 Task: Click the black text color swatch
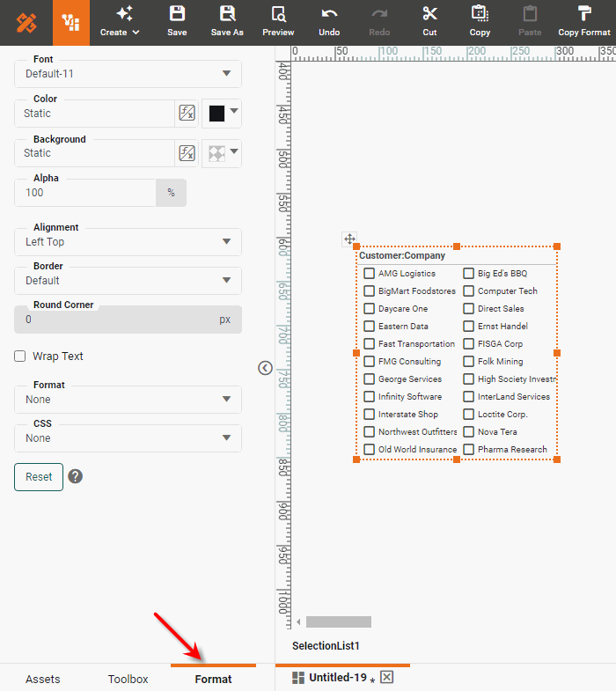(216, 113)
